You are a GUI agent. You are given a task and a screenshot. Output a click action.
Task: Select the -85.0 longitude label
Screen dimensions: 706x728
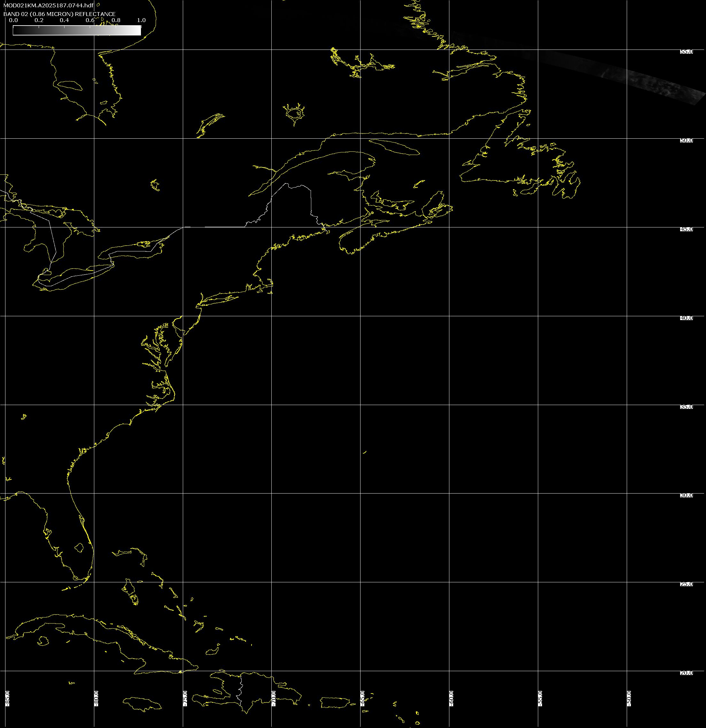pos(8,698)
